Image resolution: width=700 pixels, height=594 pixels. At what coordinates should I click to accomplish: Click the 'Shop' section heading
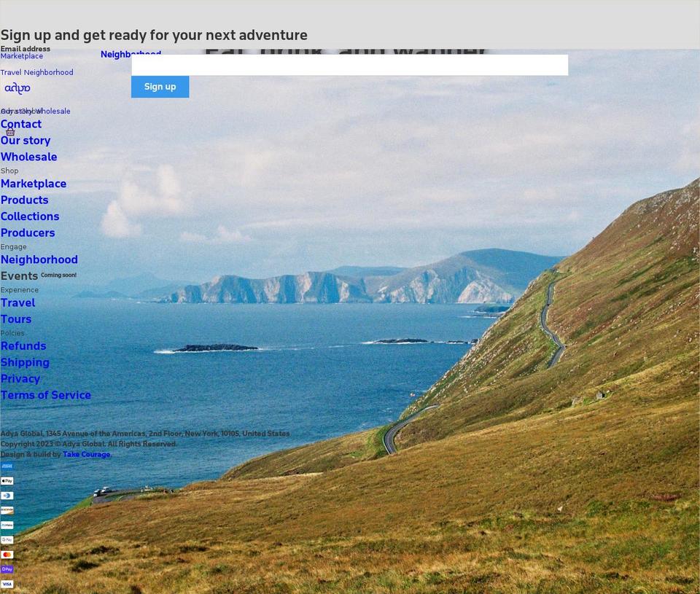click(x=9, y=171)
